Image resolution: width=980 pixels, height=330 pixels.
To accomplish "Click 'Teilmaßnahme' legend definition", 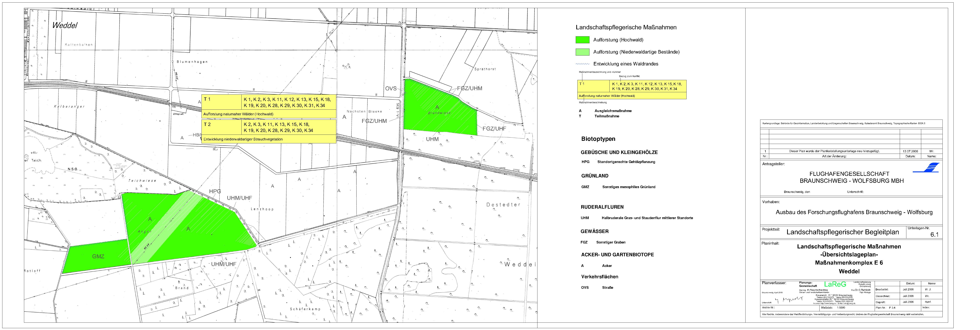I will tap(607, 116).
